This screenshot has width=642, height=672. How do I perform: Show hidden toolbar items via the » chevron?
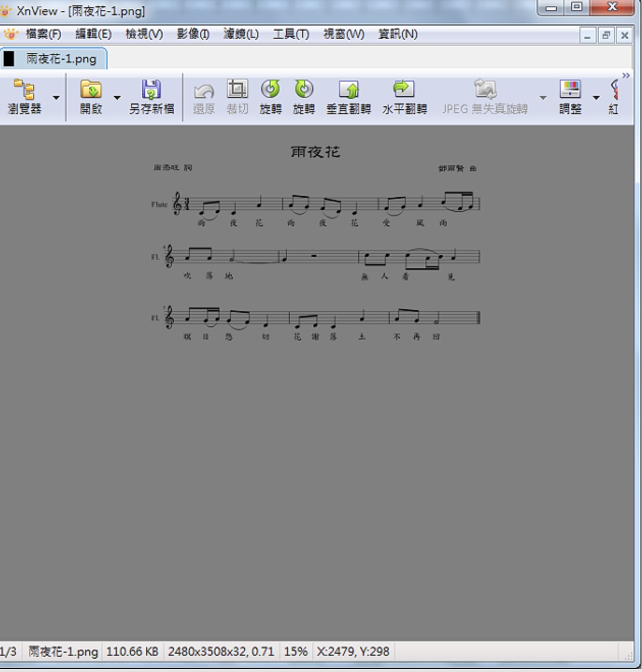(626, 75)
